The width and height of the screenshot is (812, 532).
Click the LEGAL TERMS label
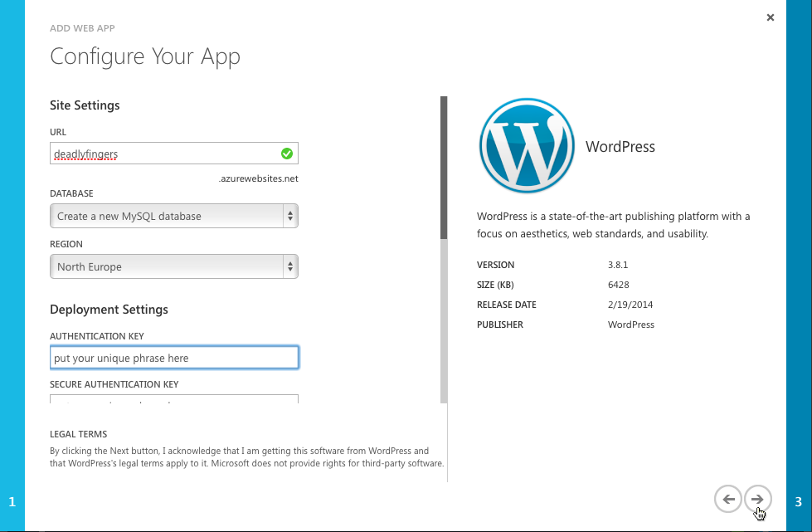click(x=78, y=434)
